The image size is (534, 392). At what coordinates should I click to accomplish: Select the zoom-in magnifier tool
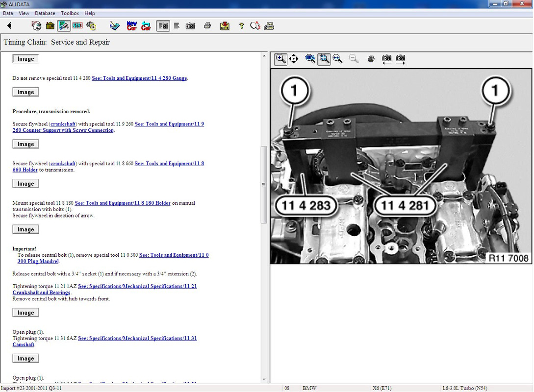(x=280, y=59)
